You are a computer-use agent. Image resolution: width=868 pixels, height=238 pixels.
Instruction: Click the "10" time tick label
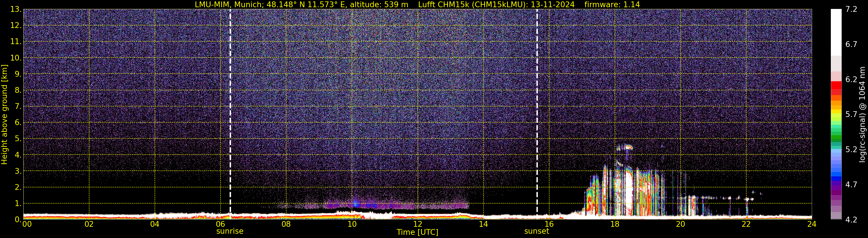[352, 224]
